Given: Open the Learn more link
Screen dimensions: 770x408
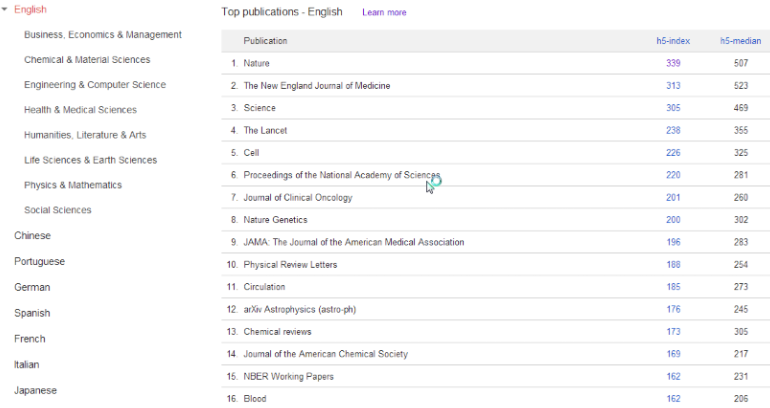Looking at the screenshot, I should [x=384, y=13].
